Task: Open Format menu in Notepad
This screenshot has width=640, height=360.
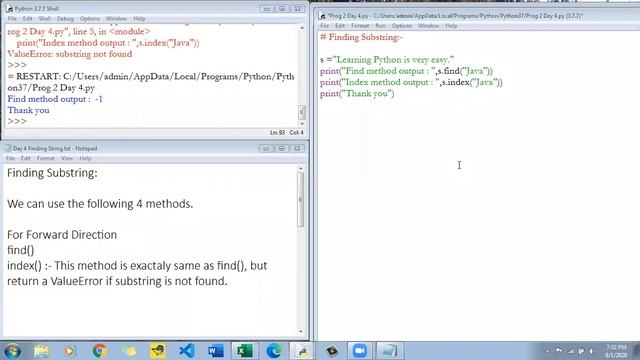Action: [x=46, y=158]
